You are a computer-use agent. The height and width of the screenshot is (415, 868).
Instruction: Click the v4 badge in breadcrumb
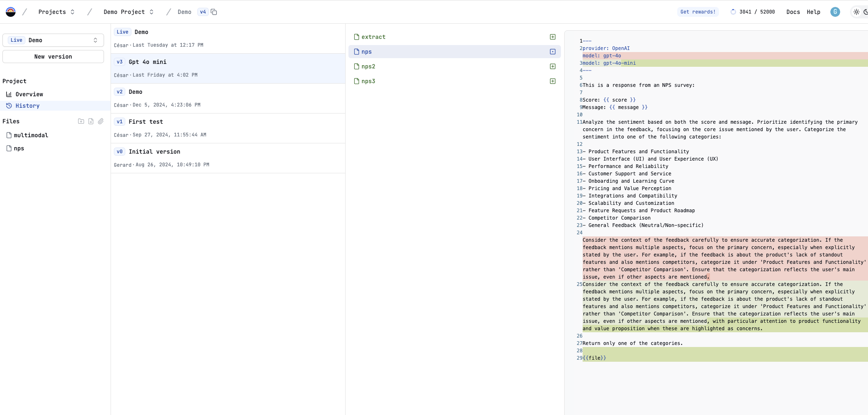203,12
